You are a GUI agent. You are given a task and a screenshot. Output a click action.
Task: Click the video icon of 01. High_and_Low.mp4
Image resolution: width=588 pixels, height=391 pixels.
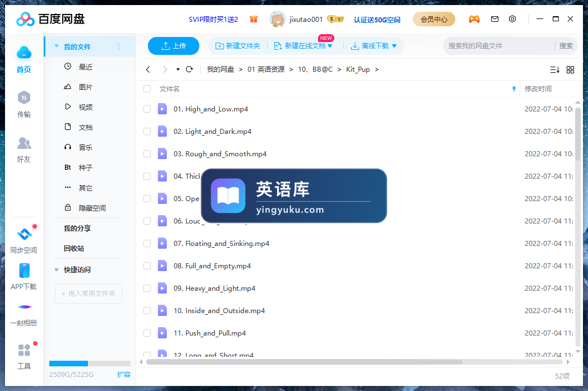tap(162, 109)
